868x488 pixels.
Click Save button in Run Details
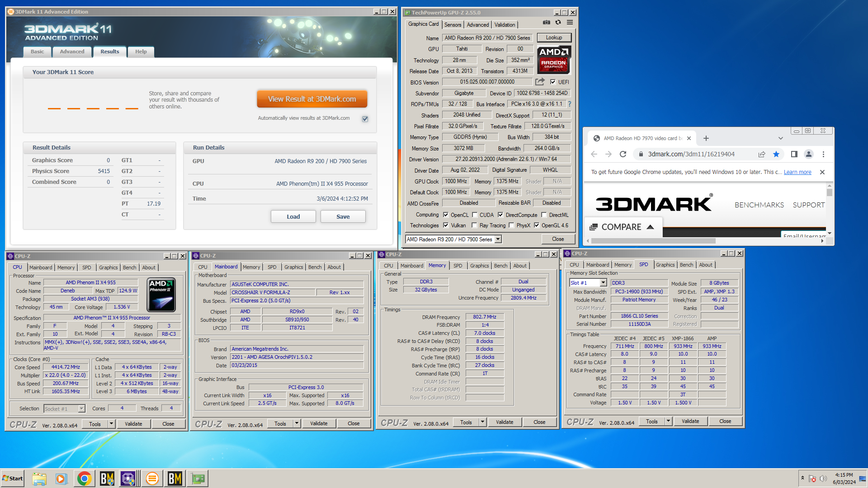[343, 217]
